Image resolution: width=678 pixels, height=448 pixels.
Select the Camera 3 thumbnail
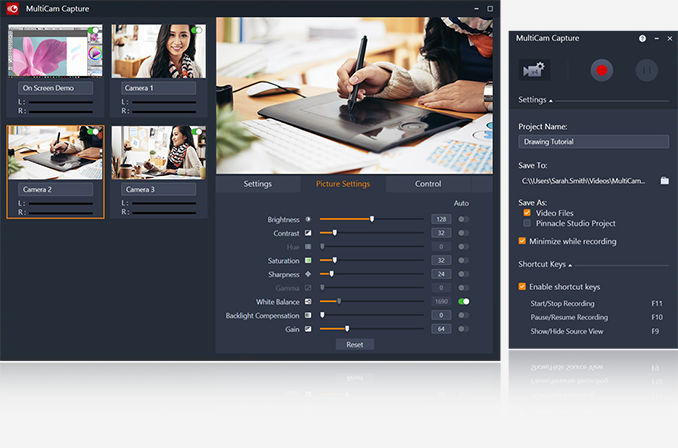[159, 153]
